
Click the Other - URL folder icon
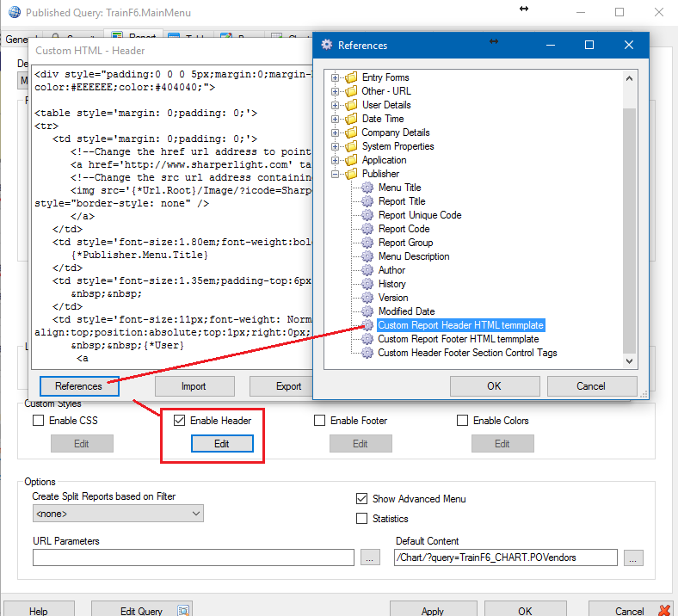352,91
